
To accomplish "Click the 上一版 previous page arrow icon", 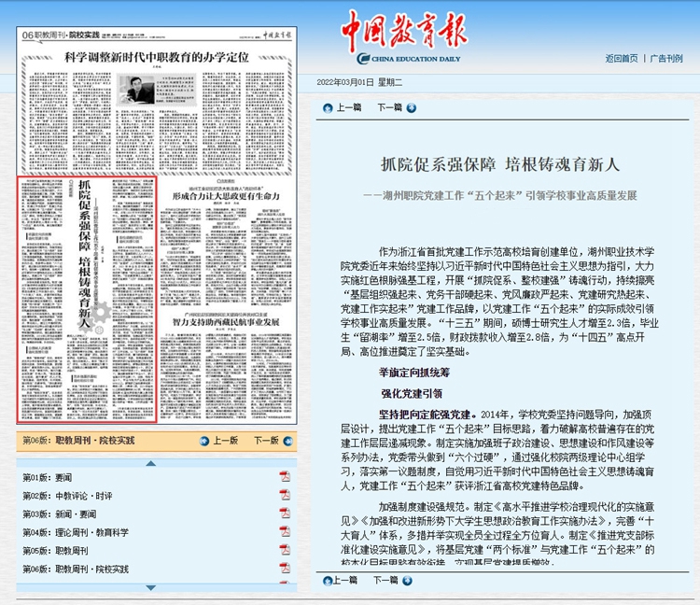I will click(x=206, y=441).
